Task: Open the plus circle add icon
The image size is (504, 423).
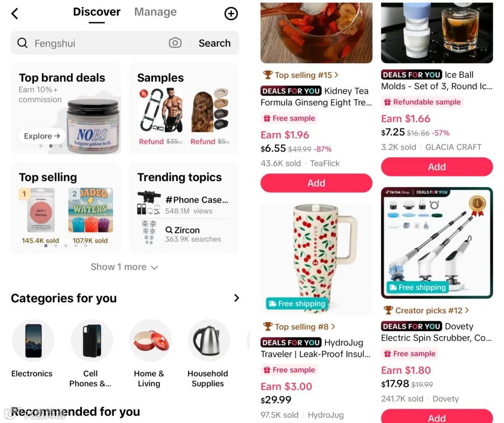Action: coord(231,14)
